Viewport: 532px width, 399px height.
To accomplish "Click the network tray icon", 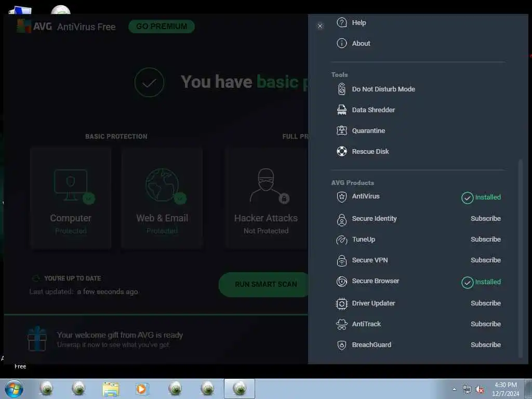I will 467,390.
